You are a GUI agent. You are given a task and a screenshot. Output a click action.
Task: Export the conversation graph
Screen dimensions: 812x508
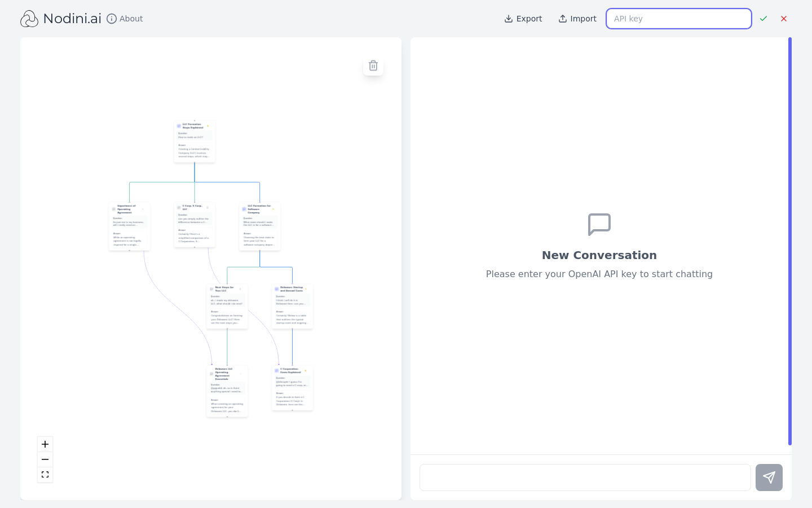tap(523, 19)
